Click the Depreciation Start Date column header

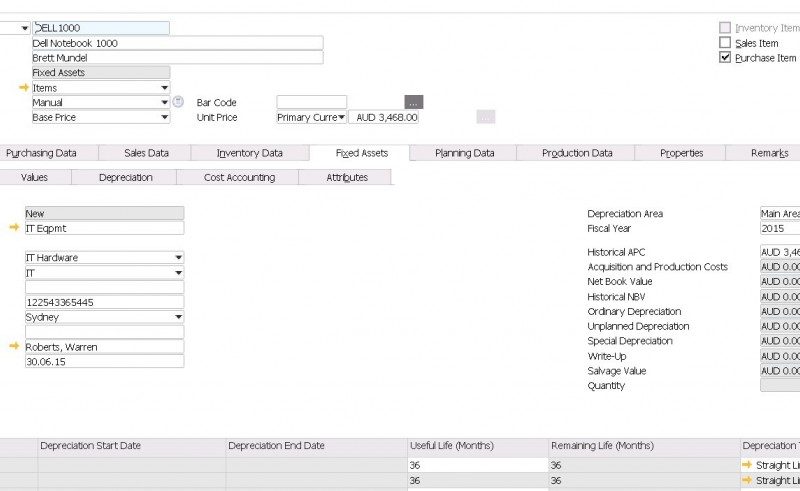[x=132, y=446]
